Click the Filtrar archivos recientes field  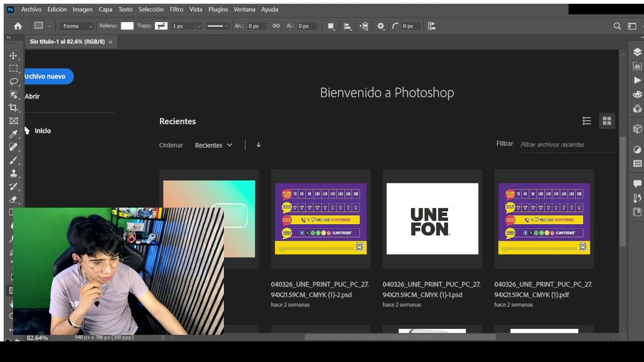pyautogui.click(x=567, y=145)
